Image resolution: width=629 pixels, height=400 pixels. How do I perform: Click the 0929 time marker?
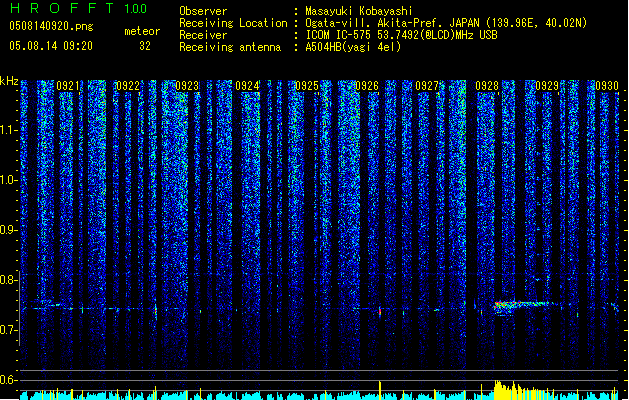click(547, 86)
